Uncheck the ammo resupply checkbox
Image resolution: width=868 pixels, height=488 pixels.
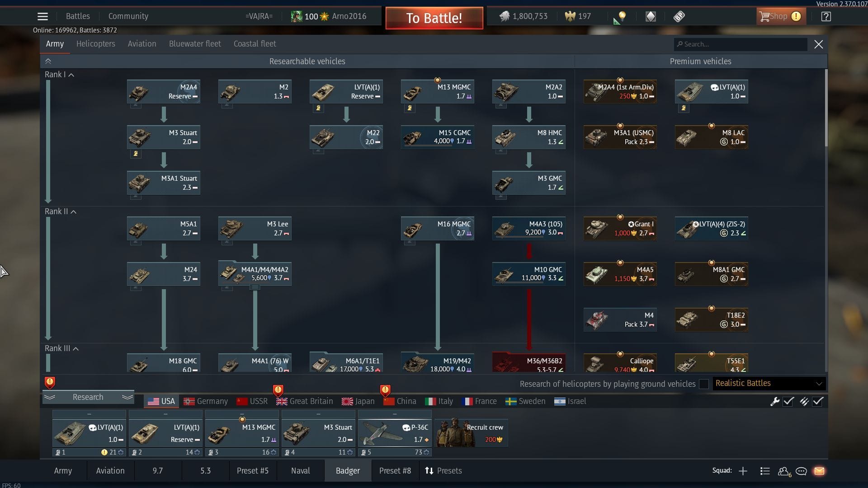(x=817, y=401)
